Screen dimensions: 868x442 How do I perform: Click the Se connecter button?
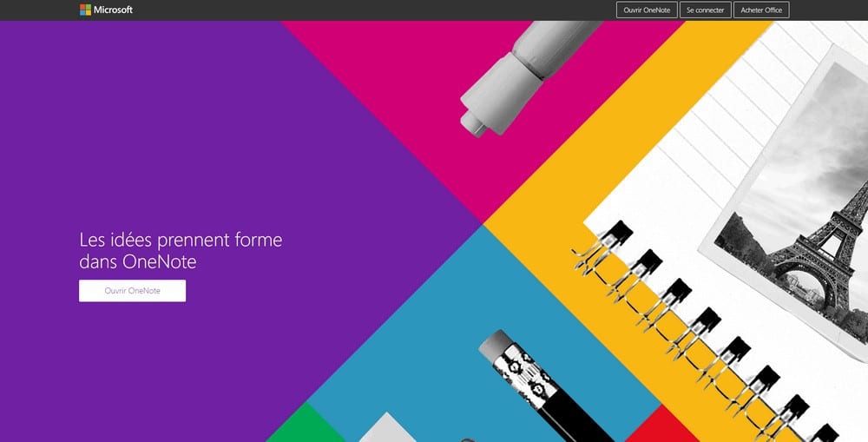pos(704,10)
